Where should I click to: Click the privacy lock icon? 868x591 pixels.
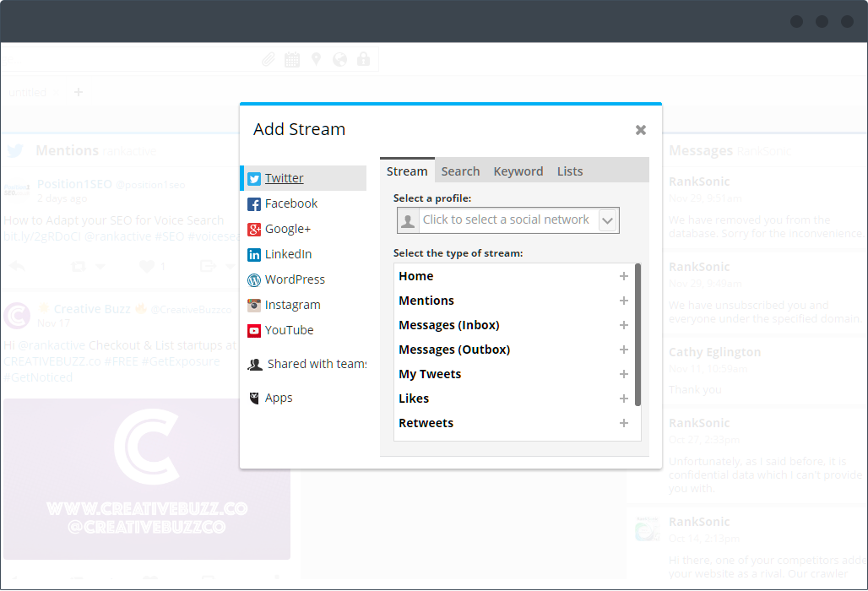[x=363, y=59]
